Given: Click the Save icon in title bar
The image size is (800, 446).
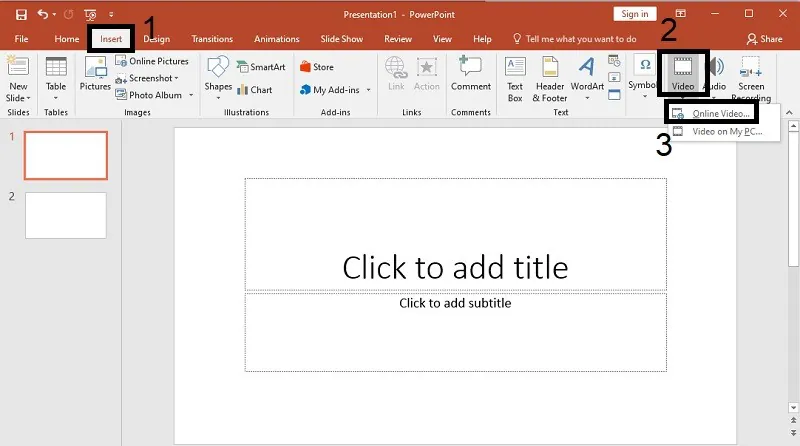Looking at the screenshot, I should click(x=21, y=14).
